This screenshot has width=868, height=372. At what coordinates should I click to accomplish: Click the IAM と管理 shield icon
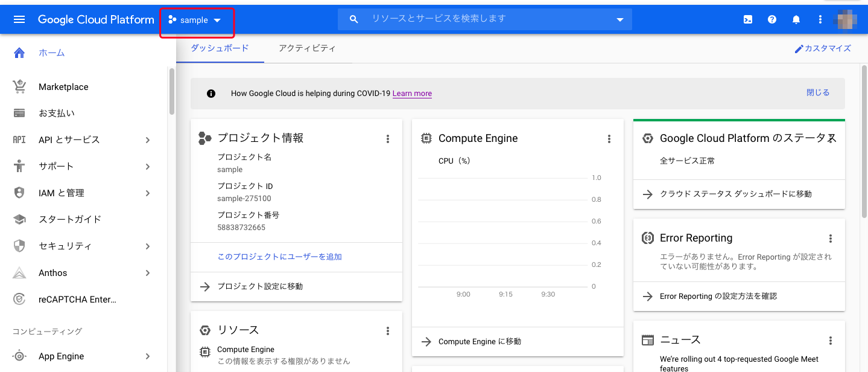(19, 193)
